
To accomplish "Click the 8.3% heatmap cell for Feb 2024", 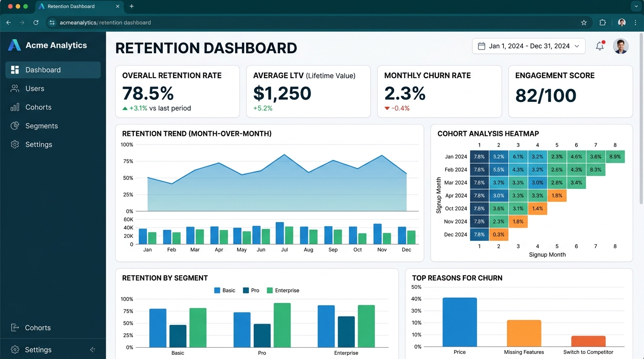I will (595, 170).
